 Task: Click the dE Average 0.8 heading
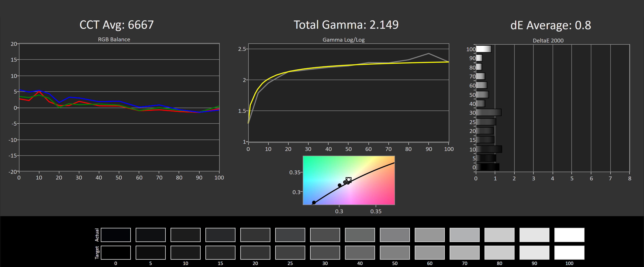[x=550, y=25]
